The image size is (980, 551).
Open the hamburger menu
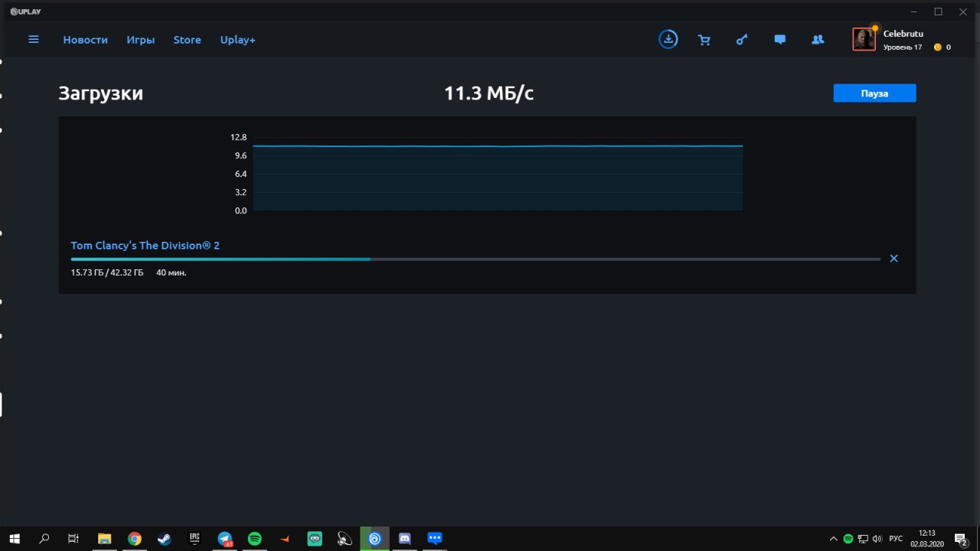click(34, 39)
